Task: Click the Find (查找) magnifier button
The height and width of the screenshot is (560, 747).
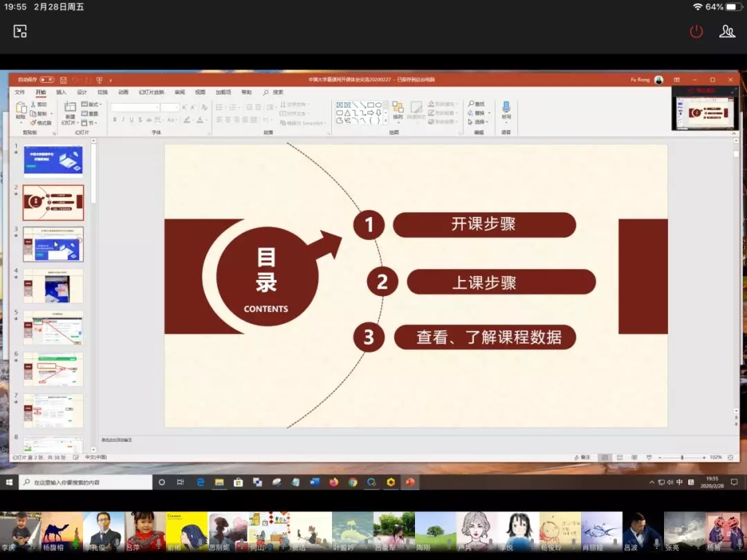Action: (477, 104)
